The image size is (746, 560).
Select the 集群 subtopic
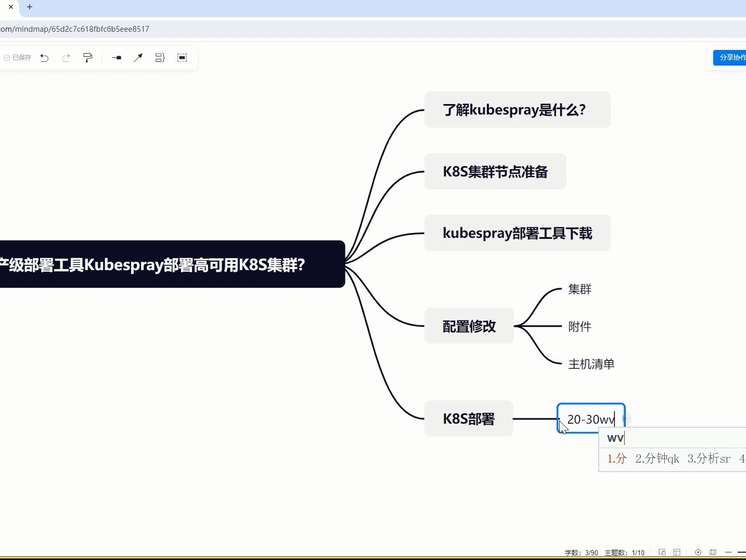580,289
